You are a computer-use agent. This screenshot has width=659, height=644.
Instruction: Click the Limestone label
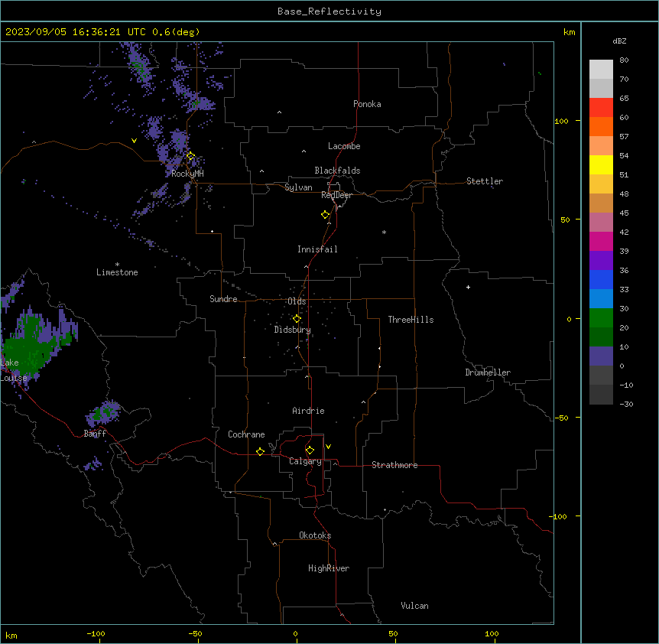(x=117, y=272)
